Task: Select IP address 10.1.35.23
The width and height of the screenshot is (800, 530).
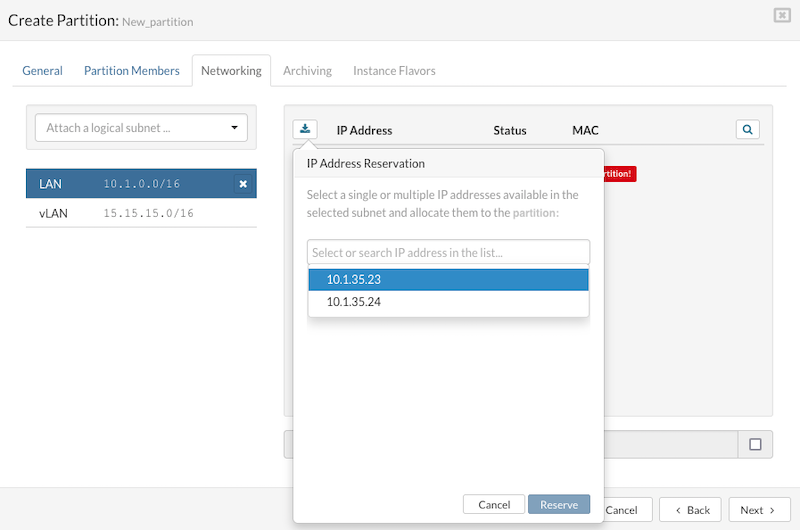Action: (448, 279)
